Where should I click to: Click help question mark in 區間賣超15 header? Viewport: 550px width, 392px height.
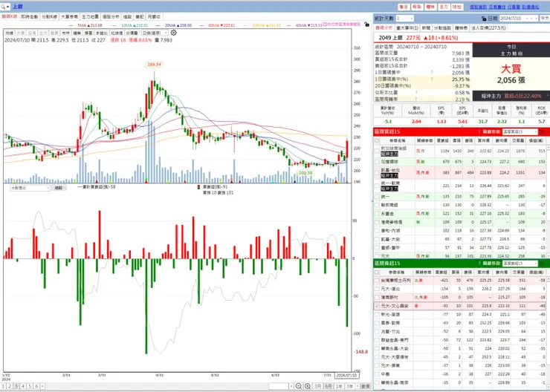click(479, 264)
